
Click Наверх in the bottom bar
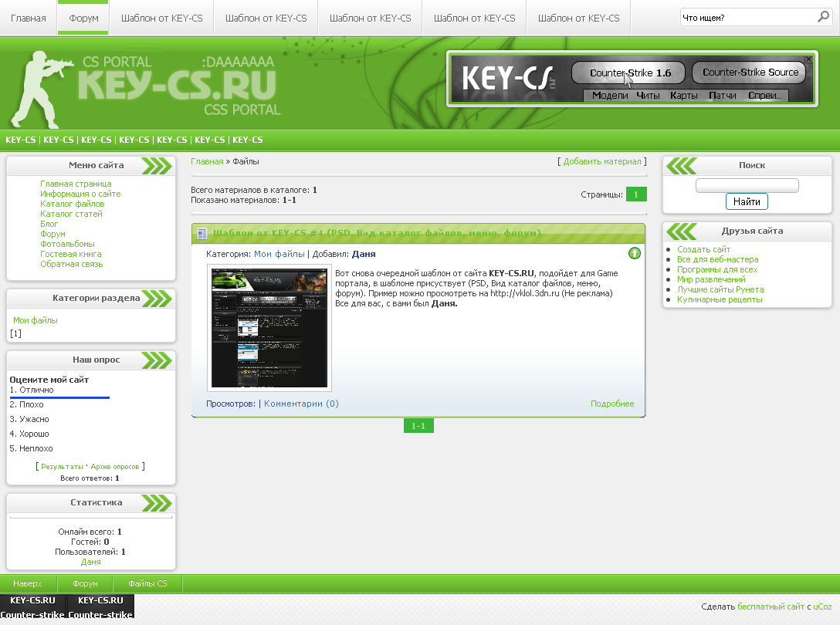(27, 583)
